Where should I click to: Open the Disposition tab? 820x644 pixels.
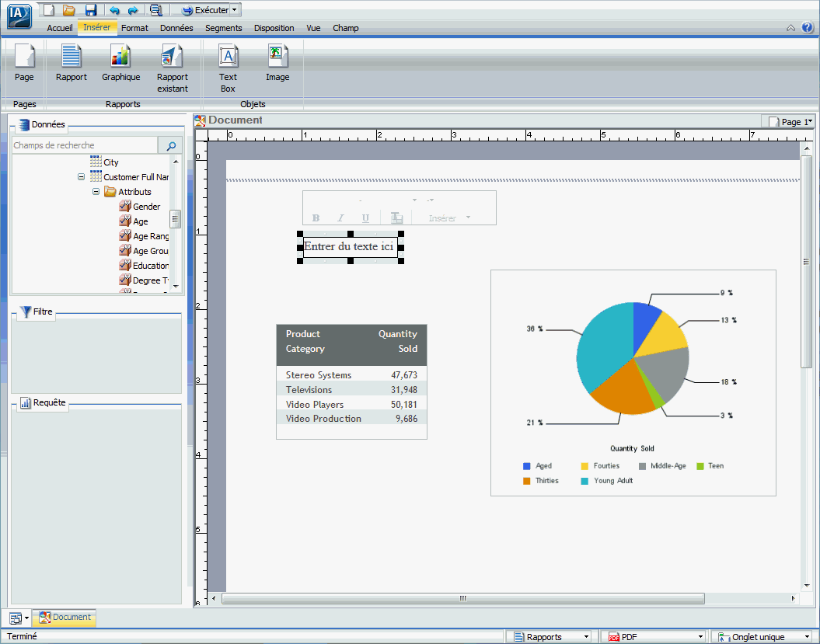pyautogui.click(x=274, y=28)
